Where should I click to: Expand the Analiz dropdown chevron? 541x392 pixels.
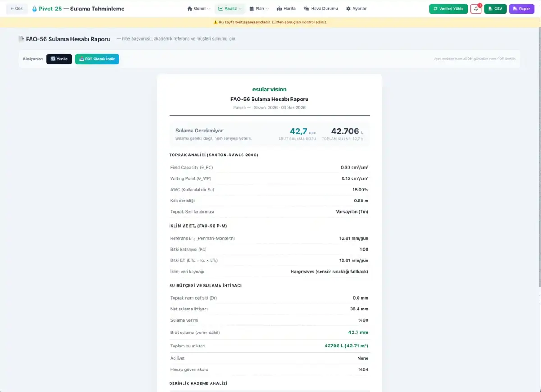coord(240,9)
